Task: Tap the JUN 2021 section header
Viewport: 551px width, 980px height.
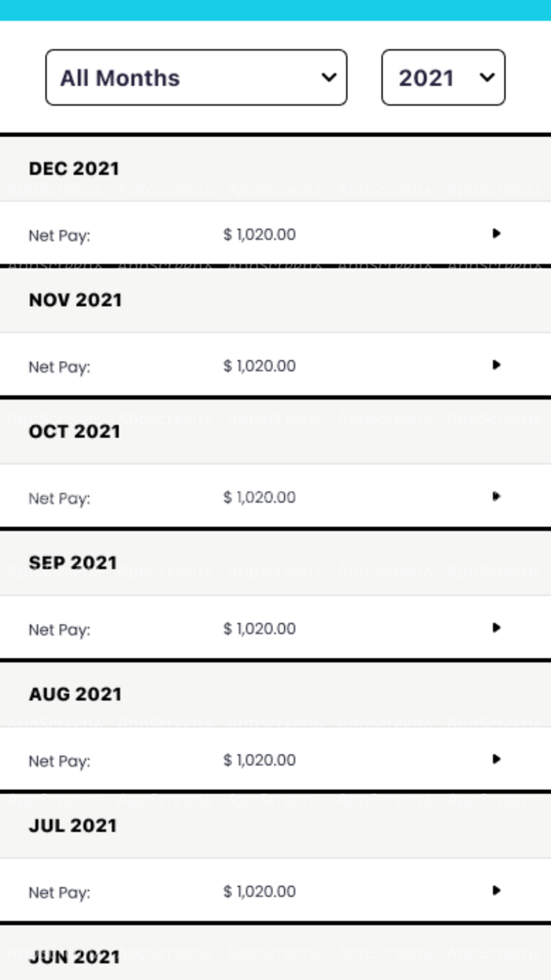Action: point(74,957)
